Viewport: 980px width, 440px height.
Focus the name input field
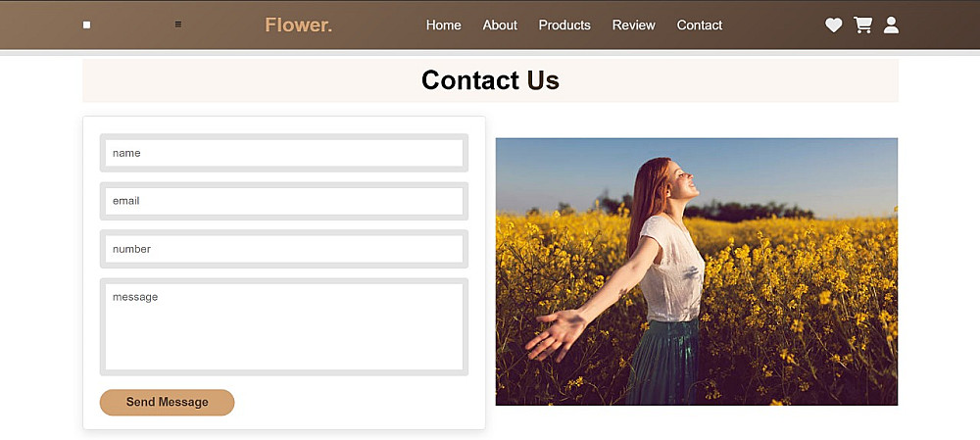click(284, 153)
